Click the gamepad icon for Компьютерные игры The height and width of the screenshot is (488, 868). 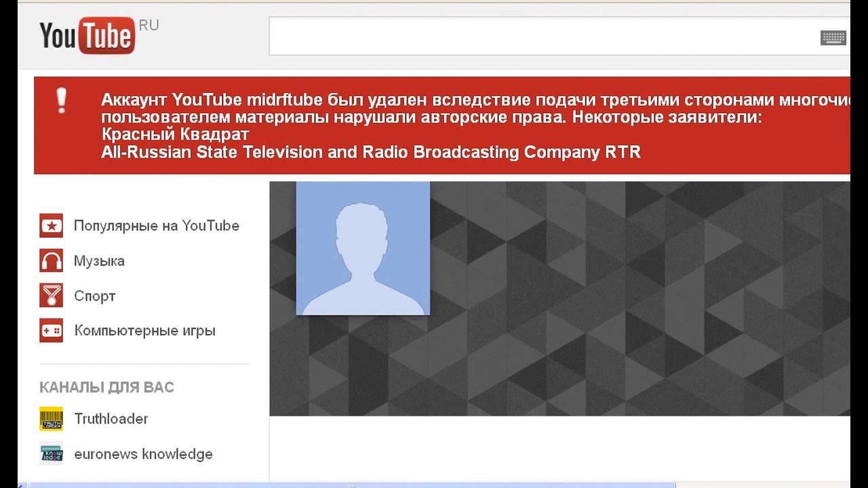point(51,331)
